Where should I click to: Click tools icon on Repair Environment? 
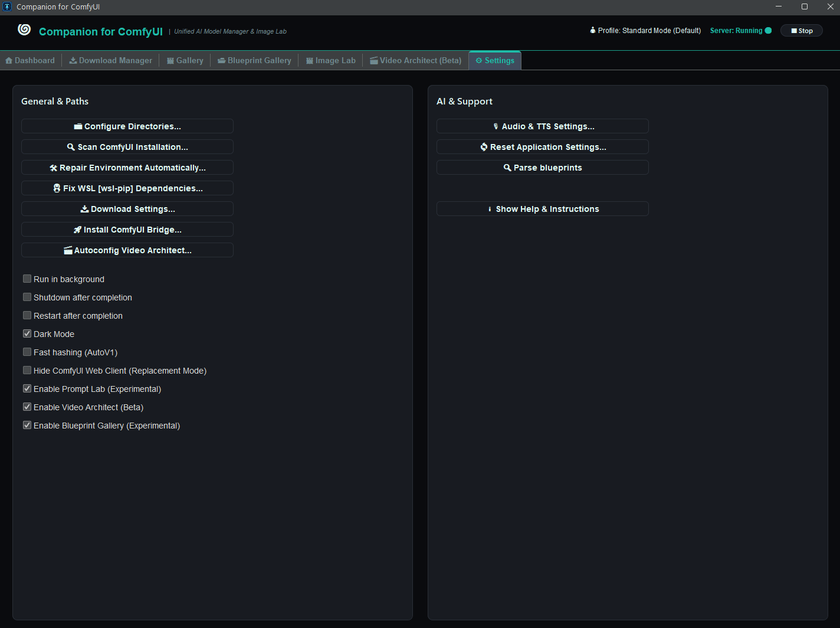54,168
